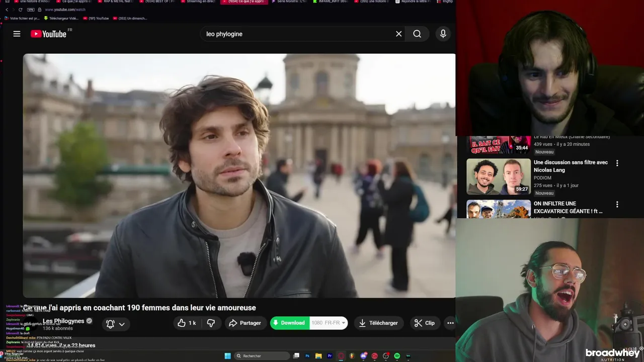
Task: Open more actions three-dot menu under video
Action: click(x=450, y=323)
